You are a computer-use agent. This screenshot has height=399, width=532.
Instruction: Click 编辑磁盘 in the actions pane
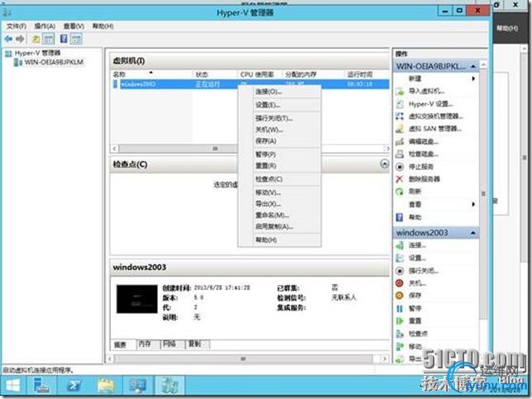423,141
